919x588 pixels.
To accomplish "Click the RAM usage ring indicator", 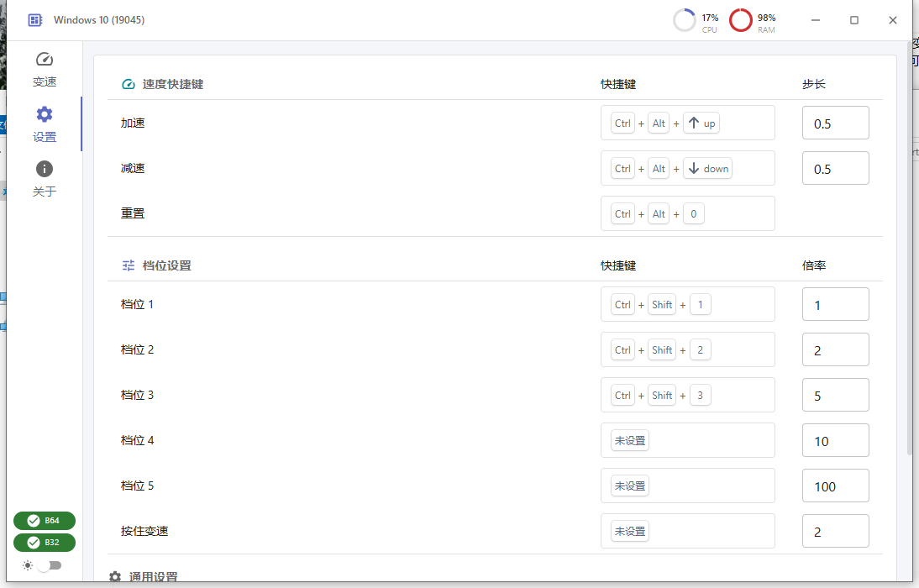I will tap(740, 20).
